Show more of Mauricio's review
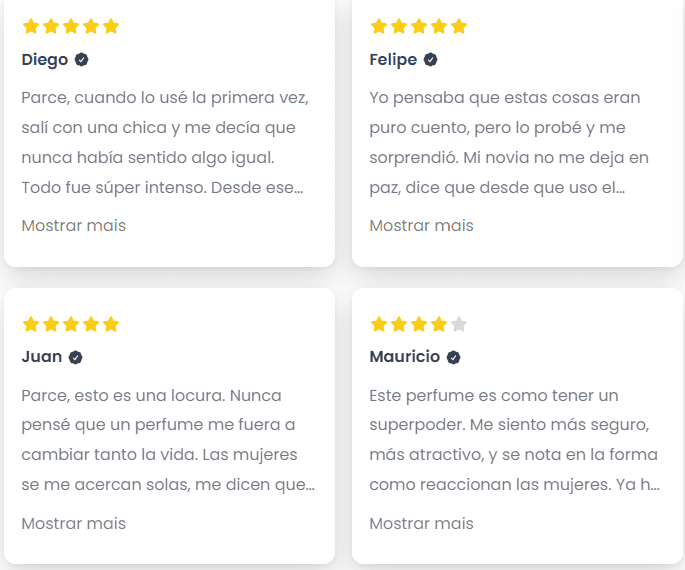The height and width of the screenshot is (570, 685). pos(422,523)
